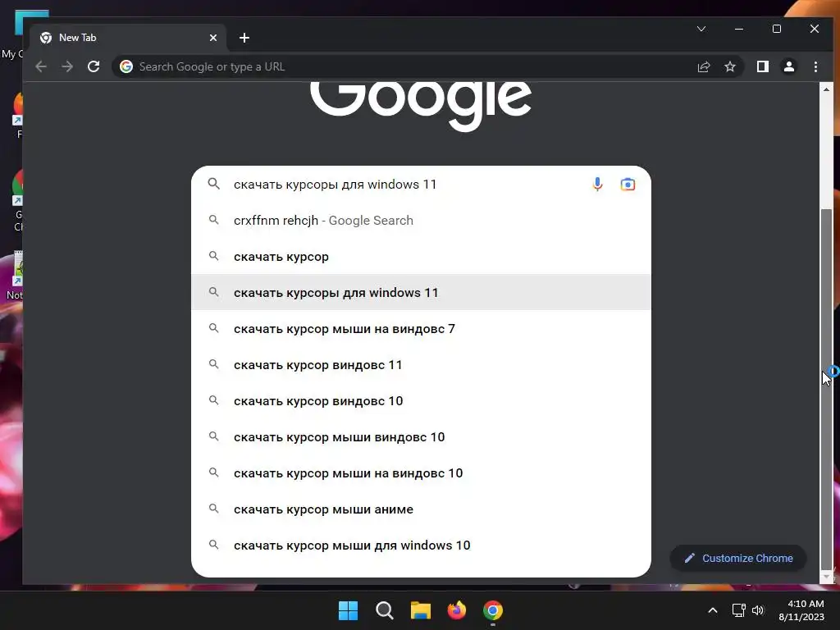Choose suggestion скачать курсор мыши аниме
The width and height of the screenshot is (840, 630).
[421, 509]
